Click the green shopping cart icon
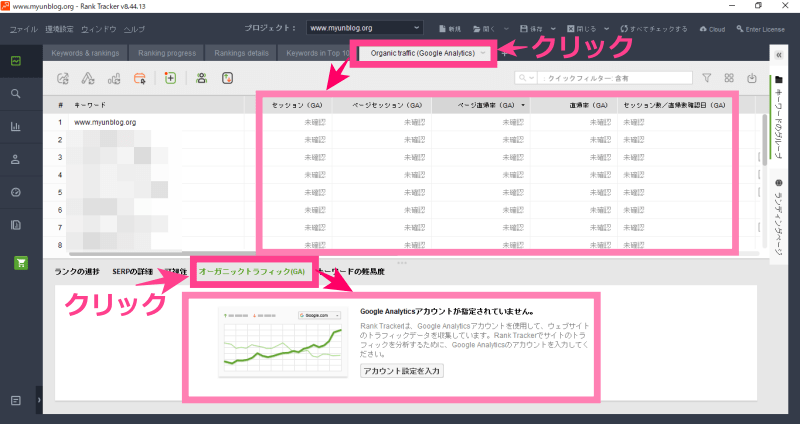The image size is (800, 424). click(21, 263)
